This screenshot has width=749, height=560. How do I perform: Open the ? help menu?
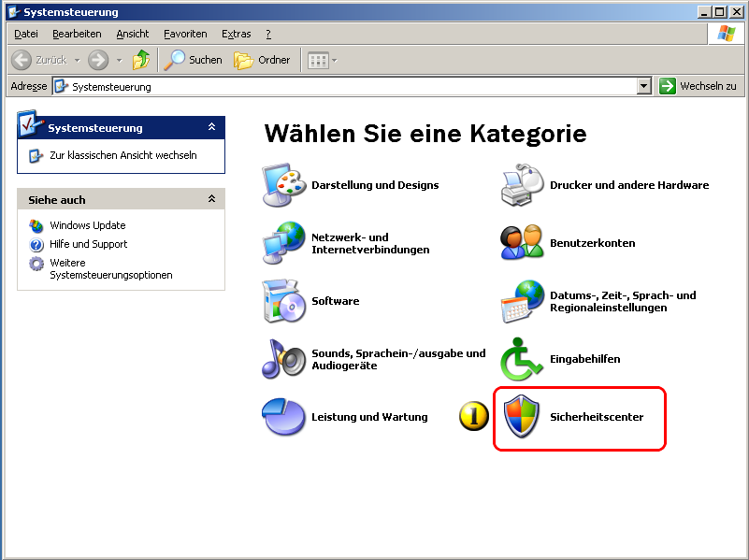click(268, 34)
